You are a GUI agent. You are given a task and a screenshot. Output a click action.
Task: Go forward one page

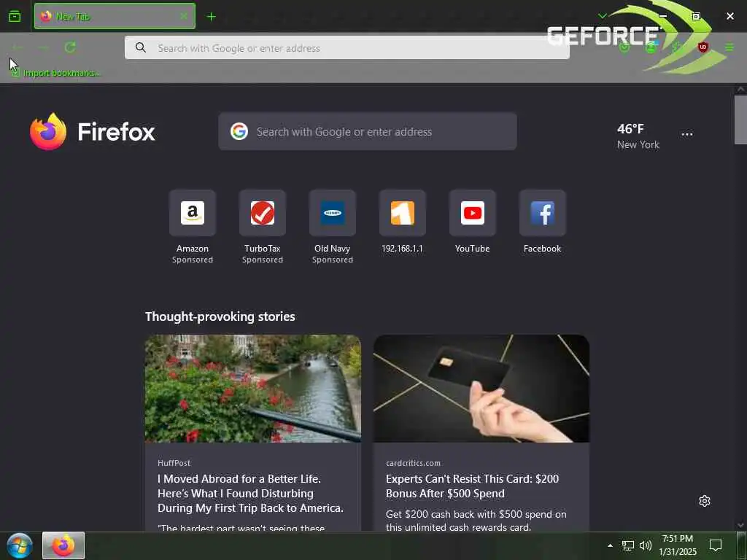(x=43, y=47)
